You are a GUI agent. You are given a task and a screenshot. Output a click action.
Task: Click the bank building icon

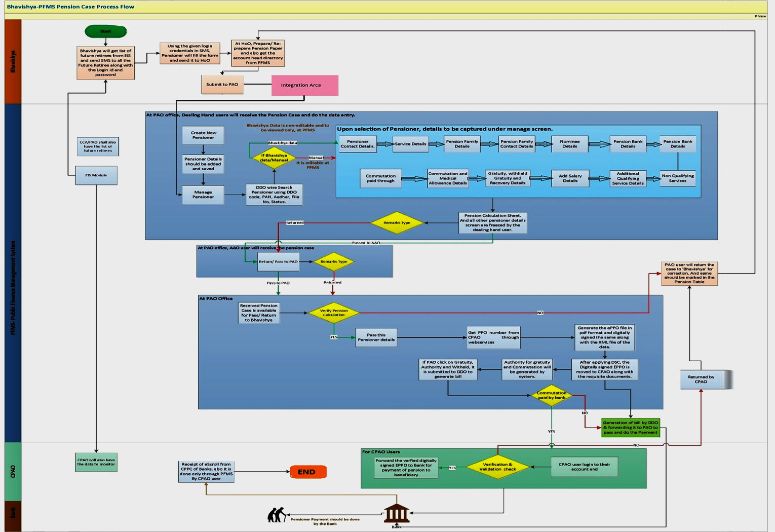click(397, 513)
